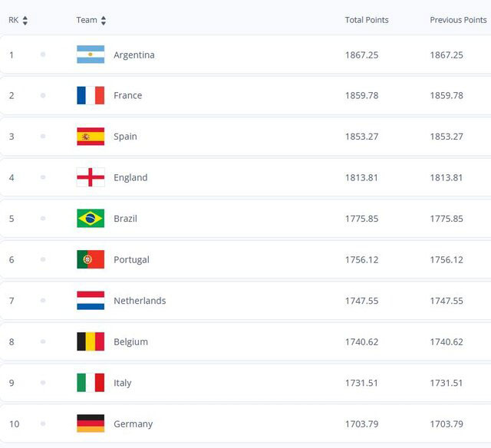The width and height of the screenshot is (491, 448).
Task: Click the Argentina flag icon
Action: [91, 54]
